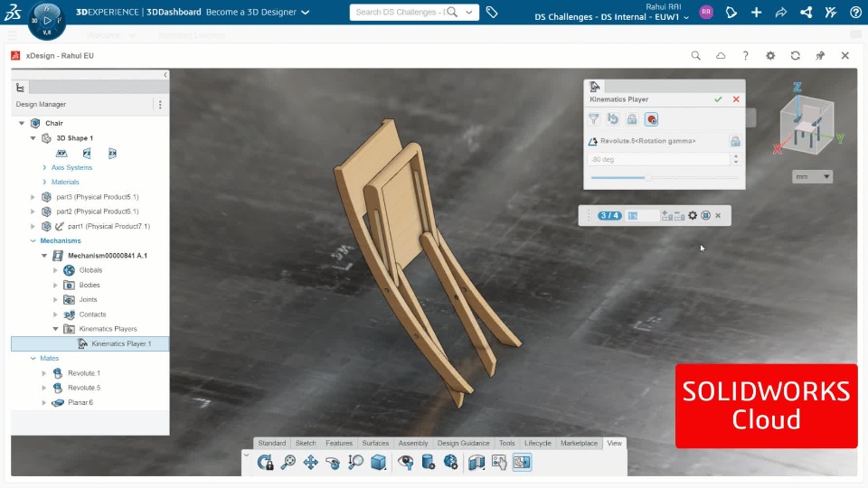
Task: Toggle the highlighted side panel view icon
Action: [x=522, y=462]
